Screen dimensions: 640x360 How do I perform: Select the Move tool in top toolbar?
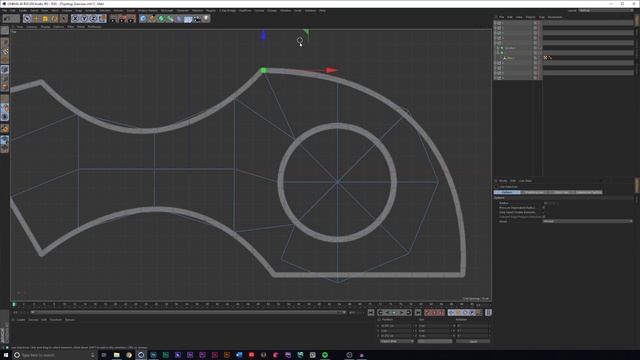36,18
